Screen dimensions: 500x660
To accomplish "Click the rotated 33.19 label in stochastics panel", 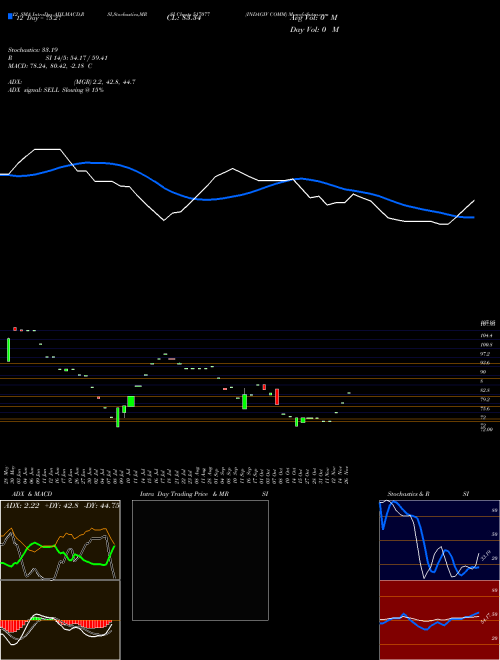I will pyautogui.click(x=486, y=555).
